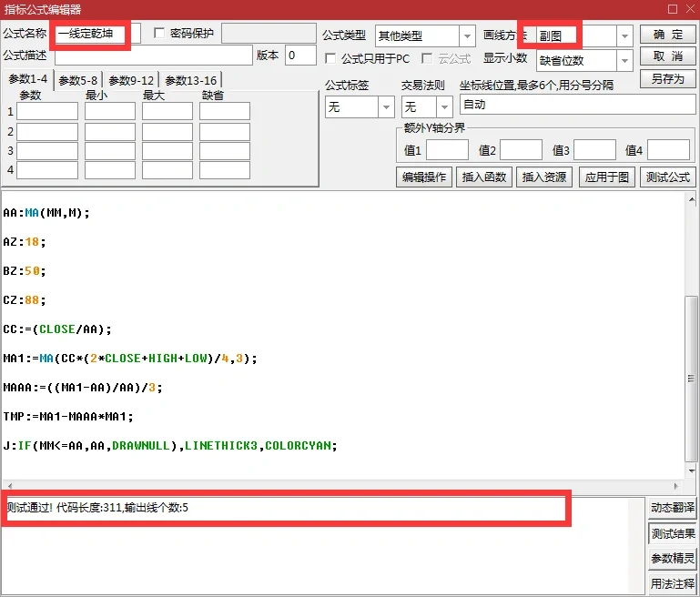Show the 动态翻译 panel
Viewport: 700px width, 597px height.
coord(673,508)
